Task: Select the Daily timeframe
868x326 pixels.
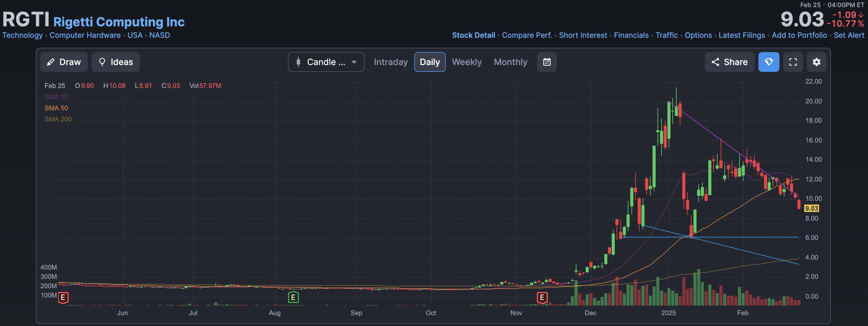Action: point(430,62)
